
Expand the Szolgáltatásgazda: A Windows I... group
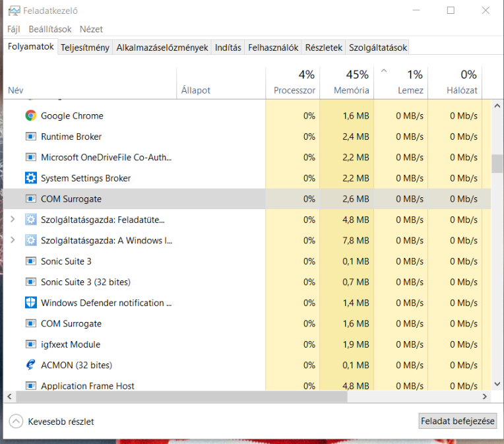click(x=13, y=240)
